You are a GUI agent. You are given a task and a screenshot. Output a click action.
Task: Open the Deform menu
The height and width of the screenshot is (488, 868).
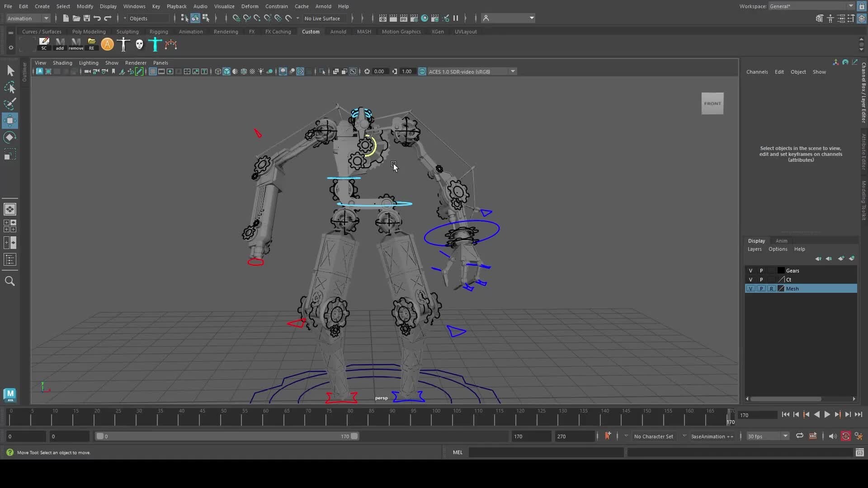[x=250, y=6]
